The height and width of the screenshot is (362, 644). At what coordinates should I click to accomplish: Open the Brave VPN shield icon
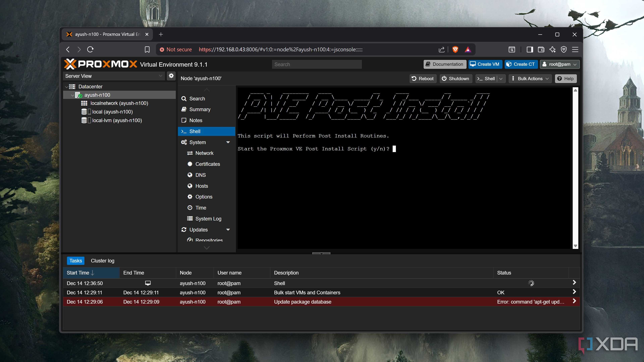coord(564,49)
